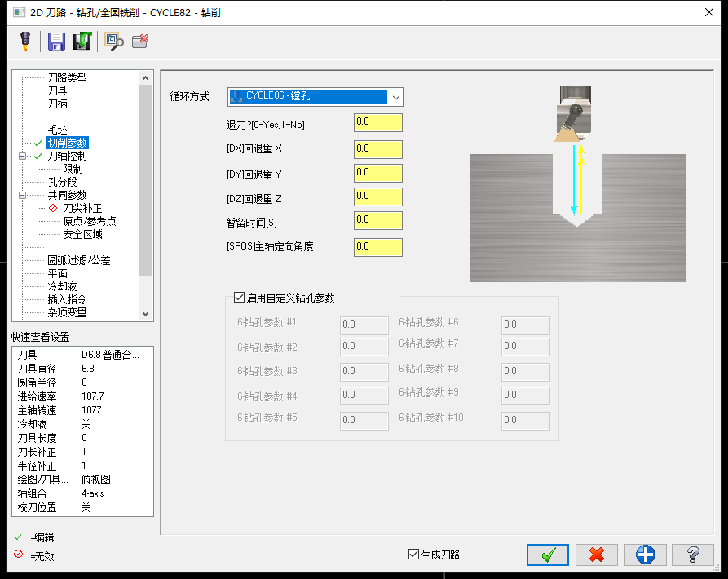
Task: Confirm with the green checkmark OK button
Action: pos(547,555)
